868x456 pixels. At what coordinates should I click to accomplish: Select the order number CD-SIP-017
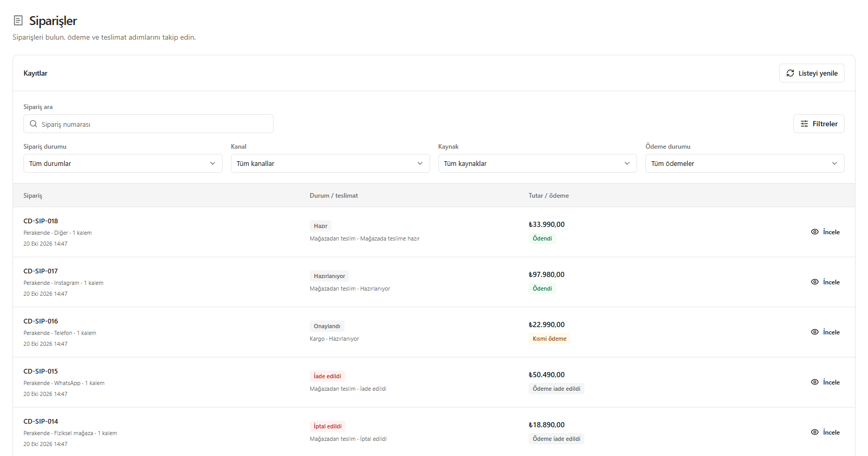[x=41, y=271]
